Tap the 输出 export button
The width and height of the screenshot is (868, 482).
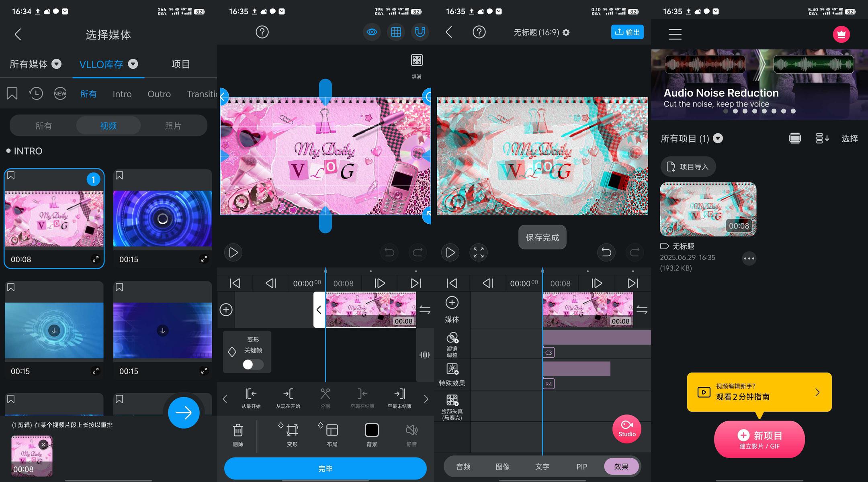tap(627, 32)
